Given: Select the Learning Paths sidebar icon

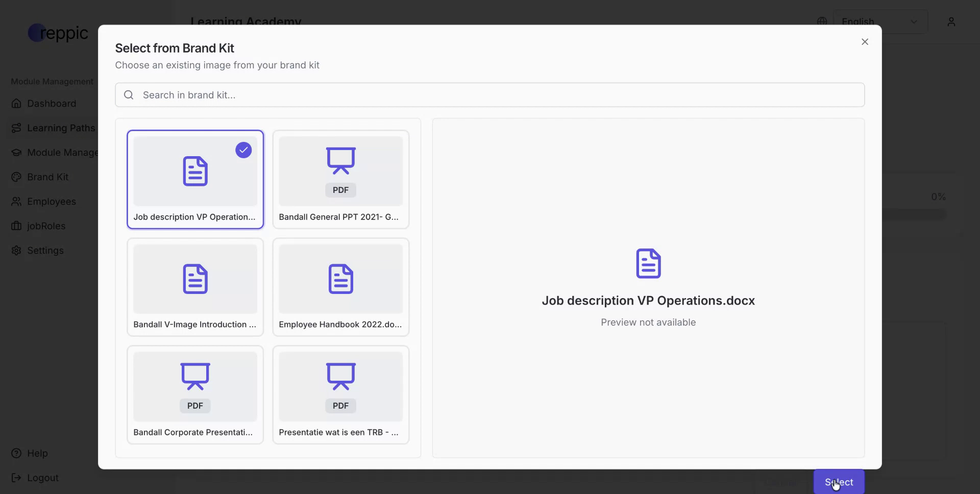Looking at the screenshot, I should point(16,128).
